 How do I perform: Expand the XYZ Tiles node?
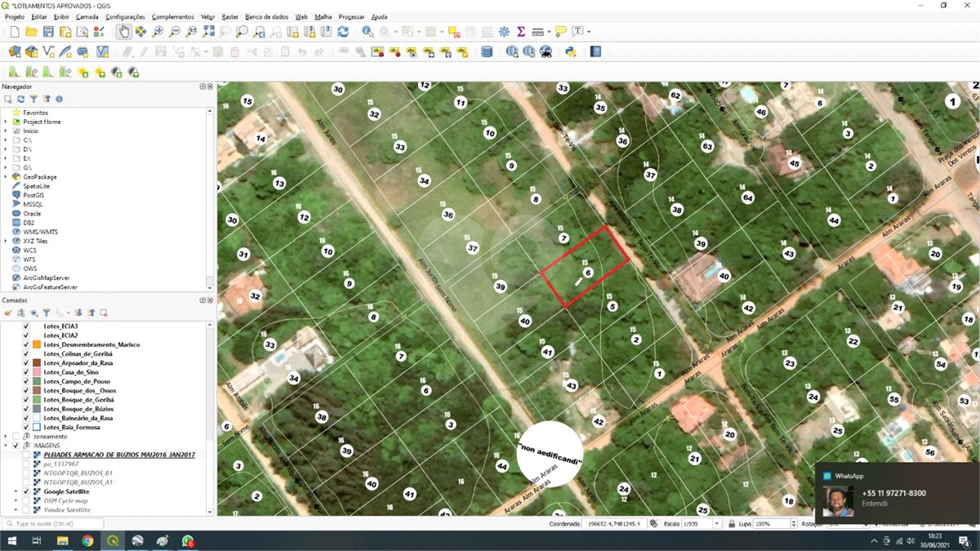(x=6, y=241)
